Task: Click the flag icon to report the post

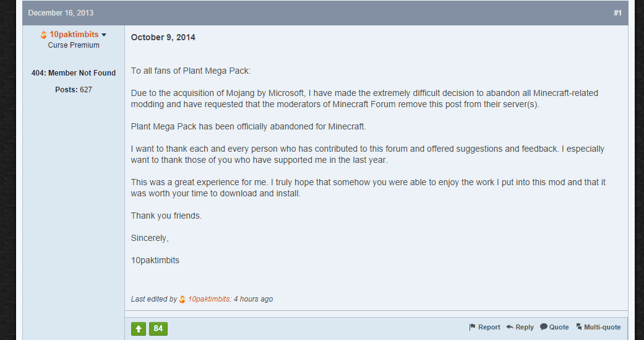Action: pyautogui.click(x=472, y=327)
